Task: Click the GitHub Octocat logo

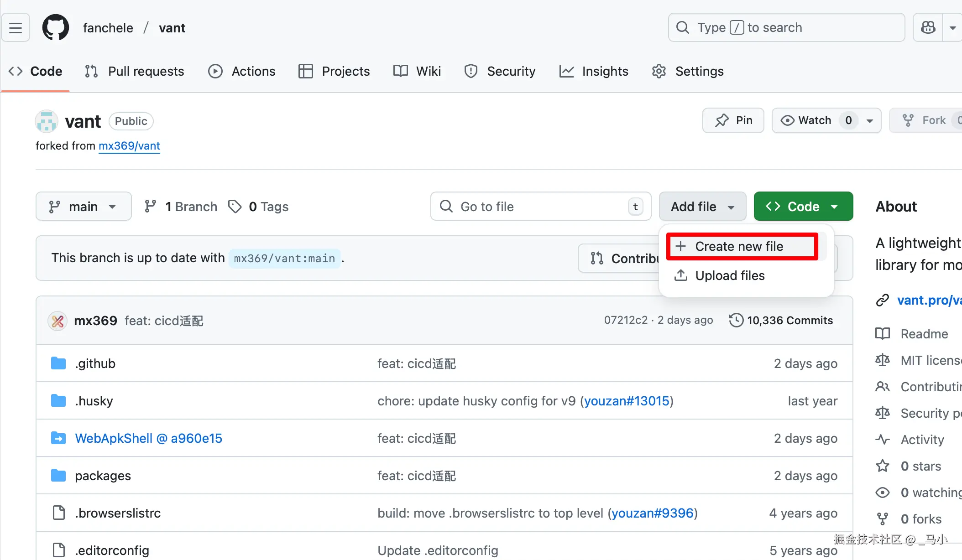Action: (56, 28)
